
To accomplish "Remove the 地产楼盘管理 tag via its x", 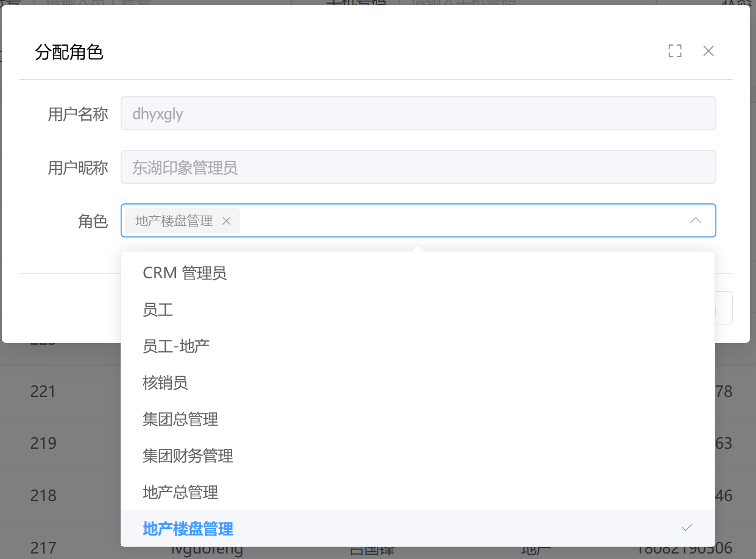I will 226,221.
